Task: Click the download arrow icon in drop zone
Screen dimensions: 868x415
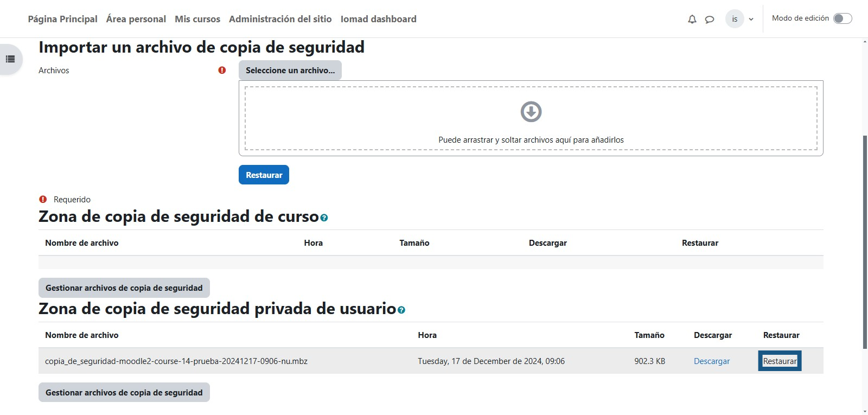Action: (531, 112)
